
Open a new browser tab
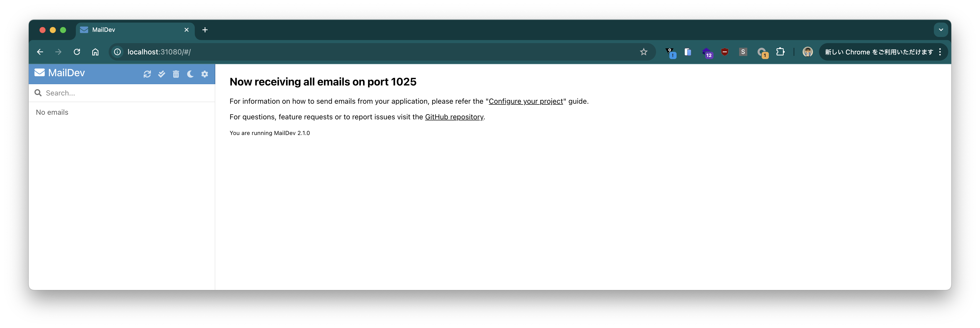click(x=205, y=30)
